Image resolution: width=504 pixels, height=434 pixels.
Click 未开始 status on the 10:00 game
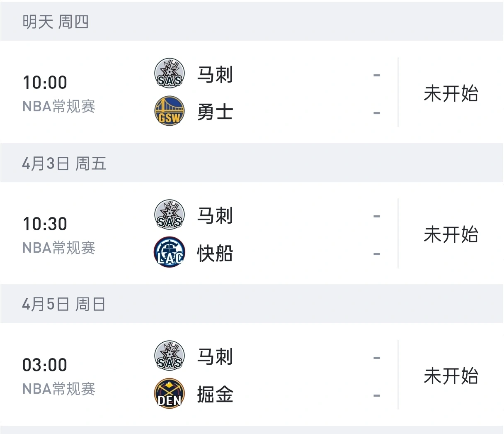(451, 94)
